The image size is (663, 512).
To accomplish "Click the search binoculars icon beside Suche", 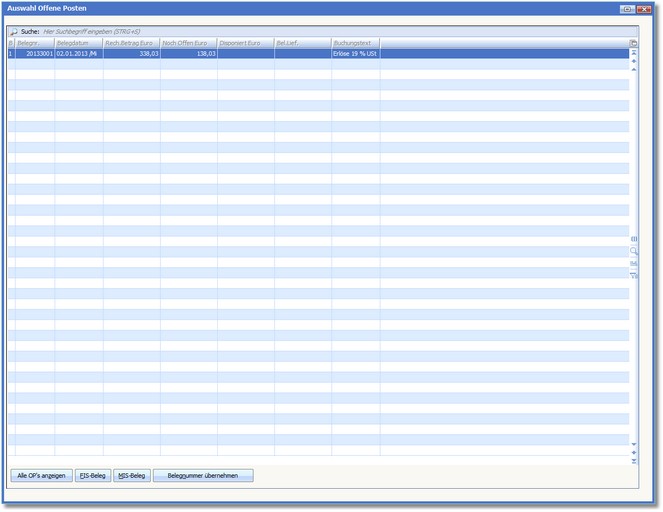I will (x=14, y=32).
